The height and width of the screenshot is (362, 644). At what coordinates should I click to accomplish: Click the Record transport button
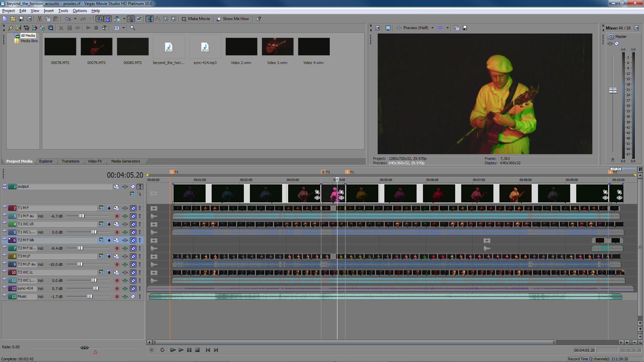click(152, 350)
